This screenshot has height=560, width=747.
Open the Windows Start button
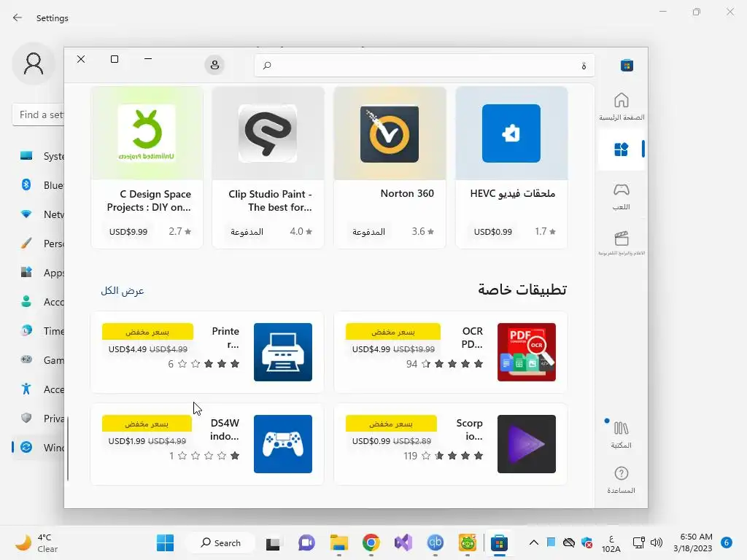(166, 542)
